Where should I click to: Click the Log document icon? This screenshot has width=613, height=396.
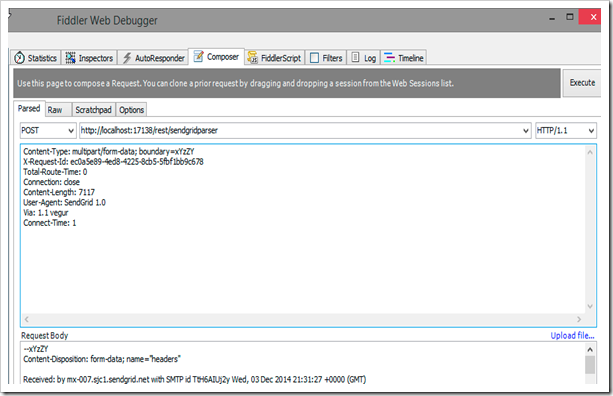coord(355,57)
